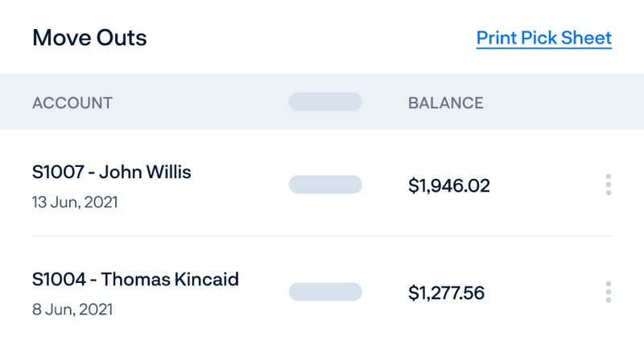Open options menu for John Willis
Screen dimensions: 644x345
click(x=608, y=185)
